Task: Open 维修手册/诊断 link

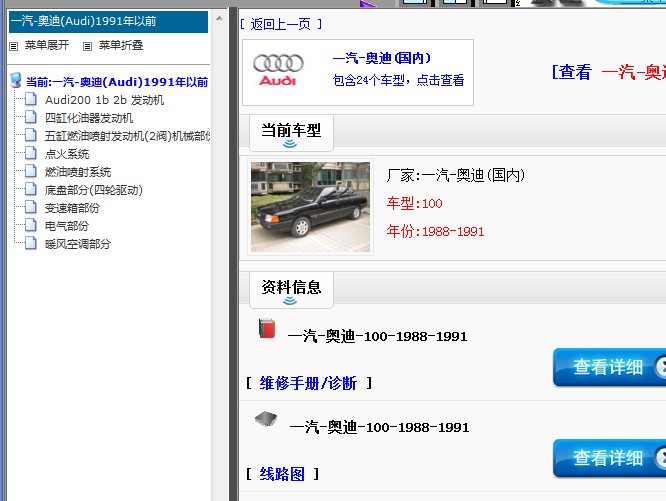Action: (x=308, y=383)
